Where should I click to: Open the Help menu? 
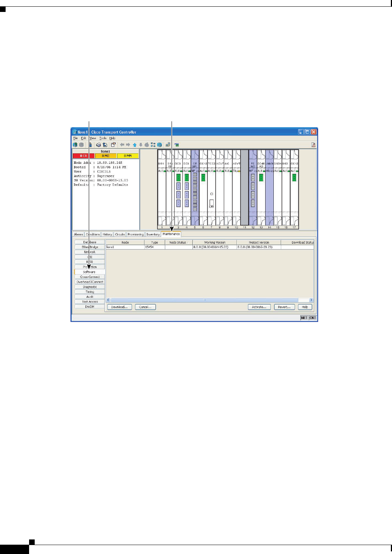pos(112,138)
